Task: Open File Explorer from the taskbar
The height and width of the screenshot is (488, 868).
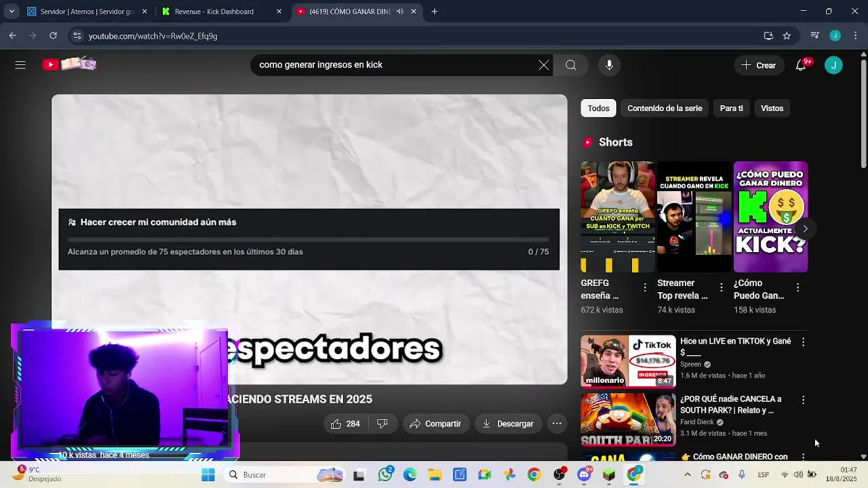Action: pos(434,475)
